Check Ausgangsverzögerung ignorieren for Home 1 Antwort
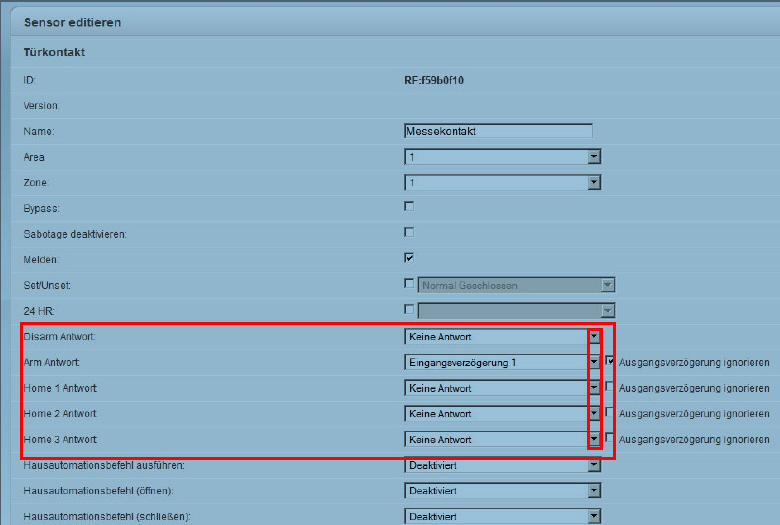The width and height of the screenshot is (780, 525). coord(610,387)
